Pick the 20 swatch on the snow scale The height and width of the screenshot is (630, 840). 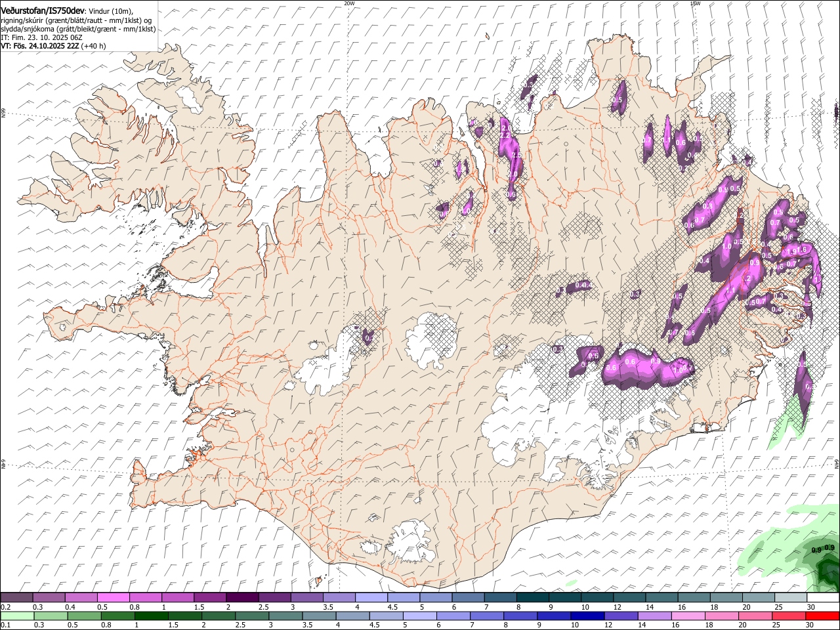pos(758,598)
